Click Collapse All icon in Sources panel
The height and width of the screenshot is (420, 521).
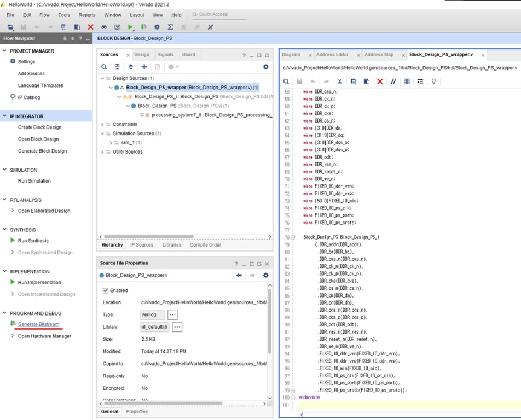(117, 67)
